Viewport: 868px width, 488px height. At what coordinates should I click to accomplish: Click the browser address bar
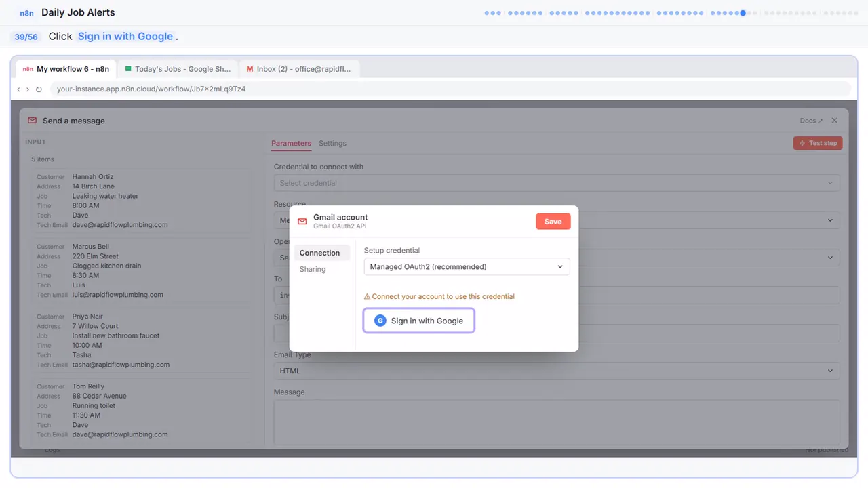tap(450, 89)
